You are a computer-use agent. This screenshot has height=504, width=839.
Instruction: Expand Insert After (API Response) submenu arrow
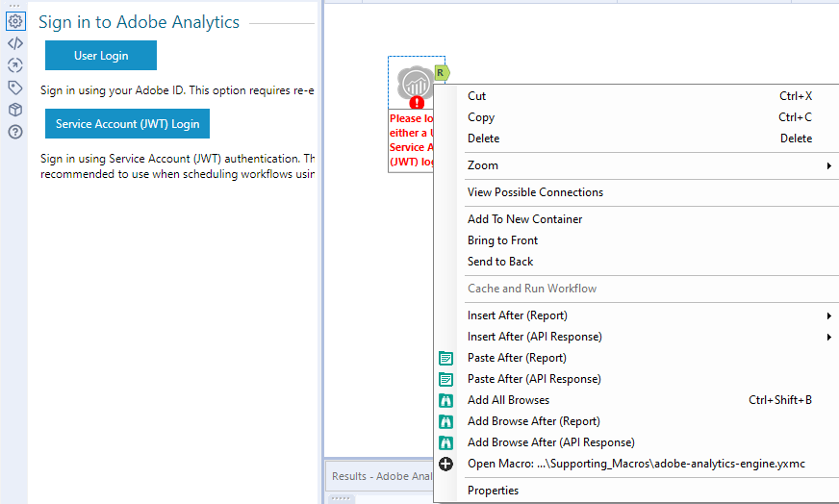click(828, 337)
